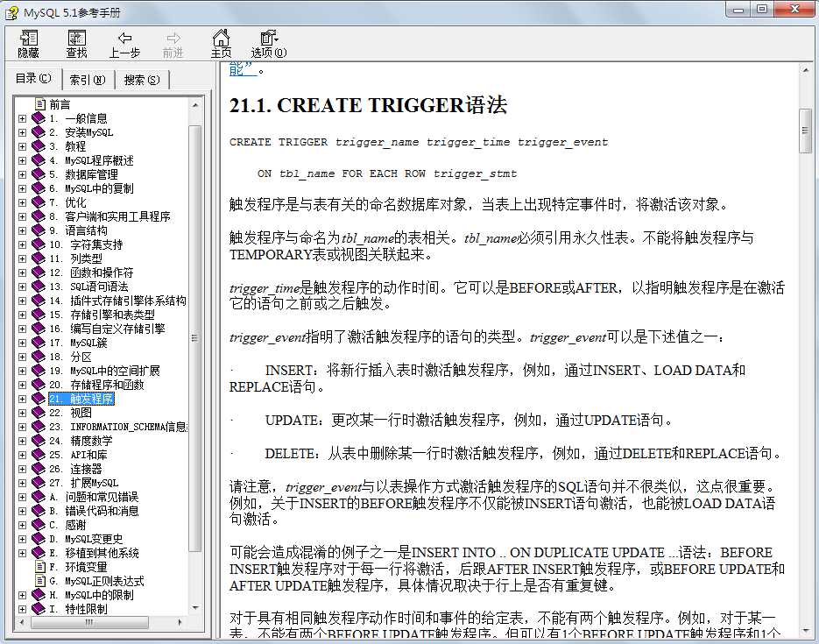Click the book icon for 18. 分区
The width and height of the screenshot is (819, 644).
(39, 357)
